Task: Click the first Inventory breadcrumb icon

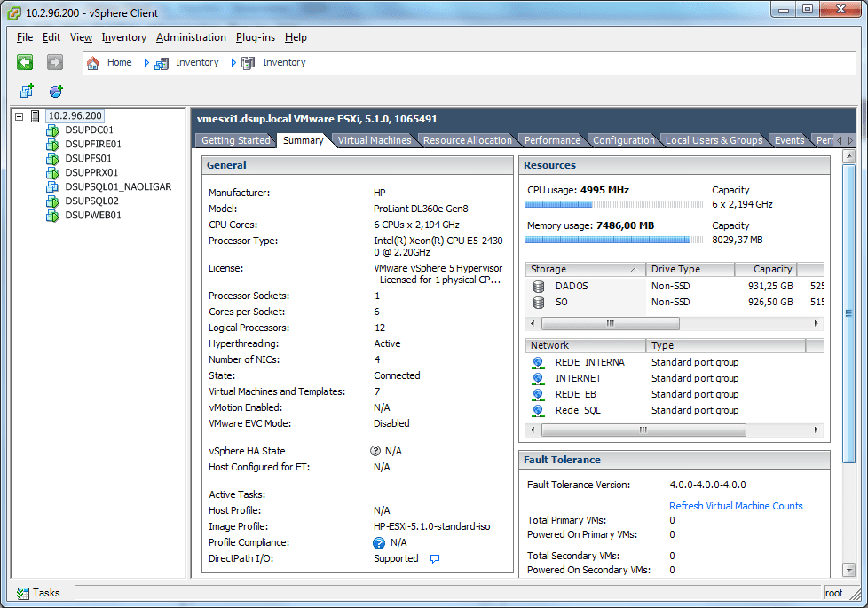Action: tap(162, 63)
